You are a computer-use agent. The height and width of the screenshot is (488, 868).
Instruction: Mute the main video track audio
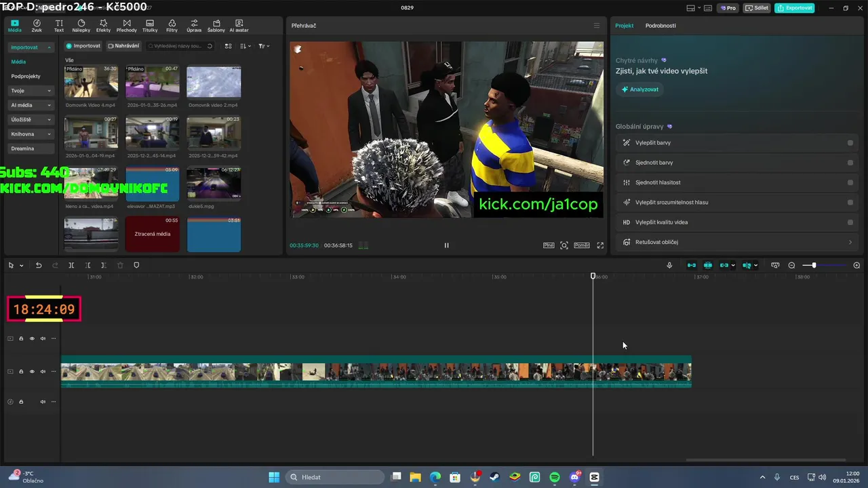[43, 371]
